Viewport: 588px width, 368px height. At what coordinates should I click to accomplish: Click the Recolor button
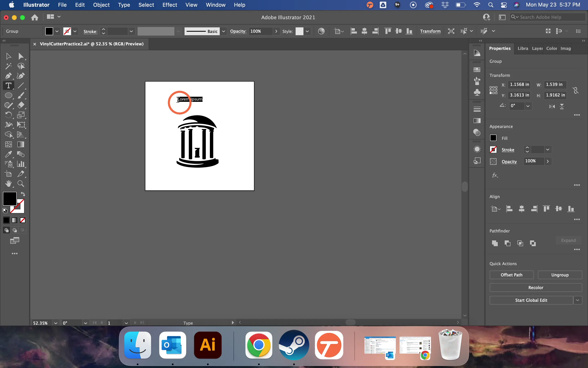tap(536, 287)
